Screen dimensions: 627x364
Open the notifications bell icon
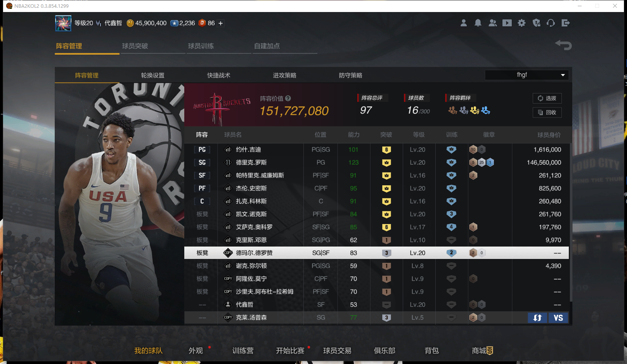click(x=478, y=23)
